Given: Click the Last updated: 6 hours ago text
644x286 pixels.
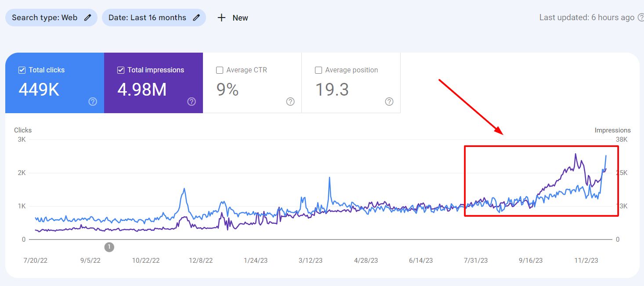Looking at the screenshot, I should (x=587, y=18).
